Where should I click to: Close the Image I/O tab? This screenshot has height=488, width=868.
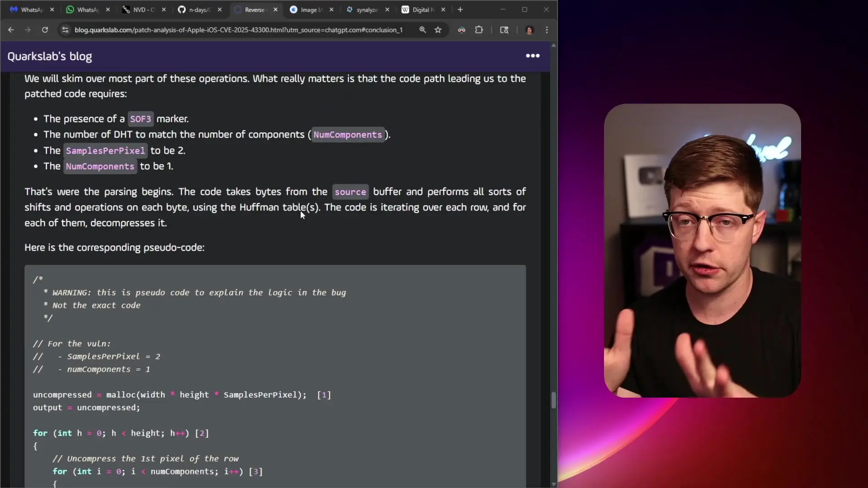331,9
